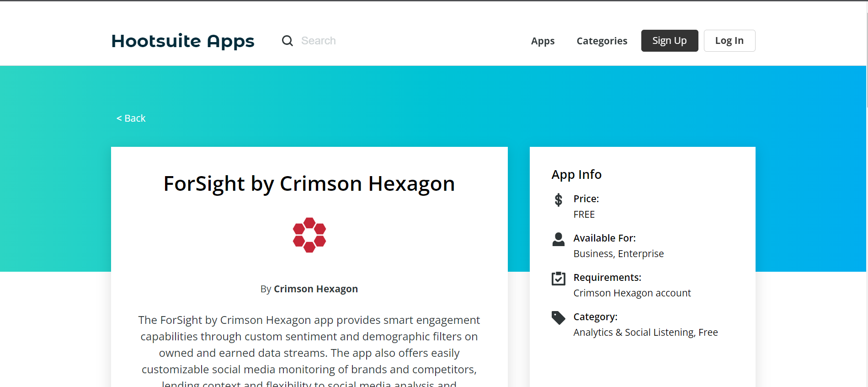
Task: Click the tag Category icon
Action: pyautogui.click(x=558, y=317)
